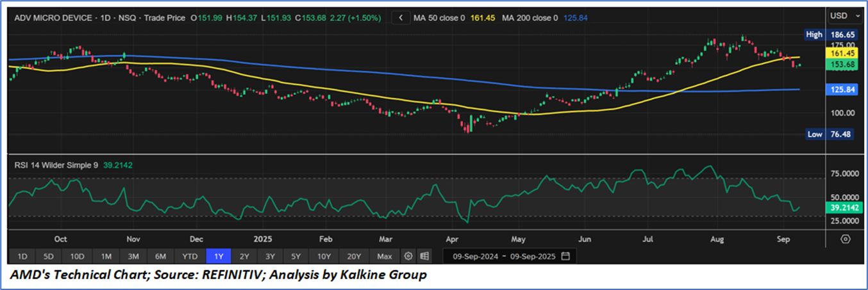
Task: Open the calendar date picker icon
Action: coord(565,256)
